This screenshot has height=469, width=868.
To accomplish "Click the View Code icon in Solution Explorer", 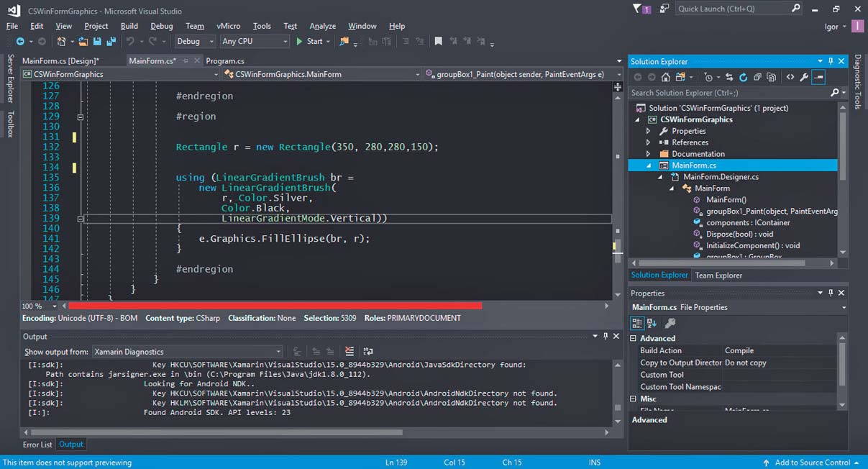I will pyautogui.click(x=790, y=77).
